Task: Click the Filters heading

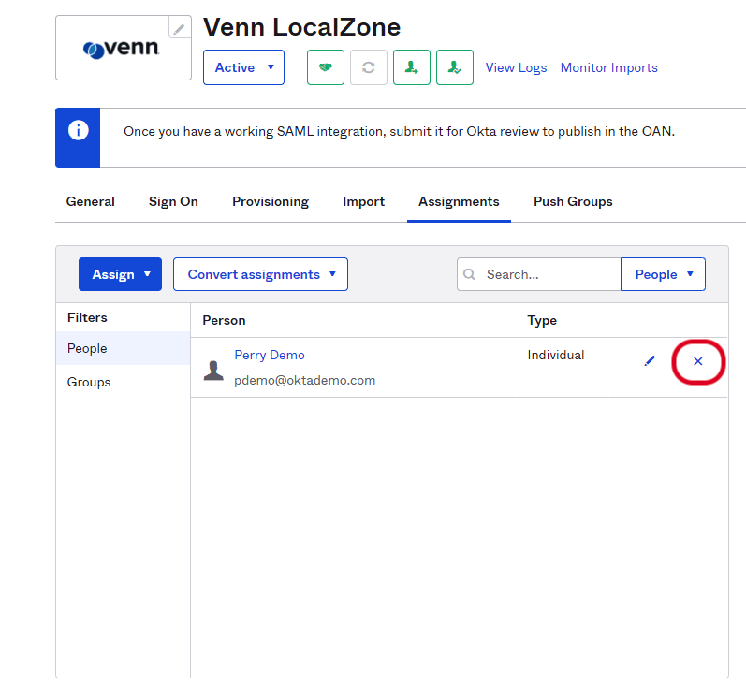Action: point(87,317)
